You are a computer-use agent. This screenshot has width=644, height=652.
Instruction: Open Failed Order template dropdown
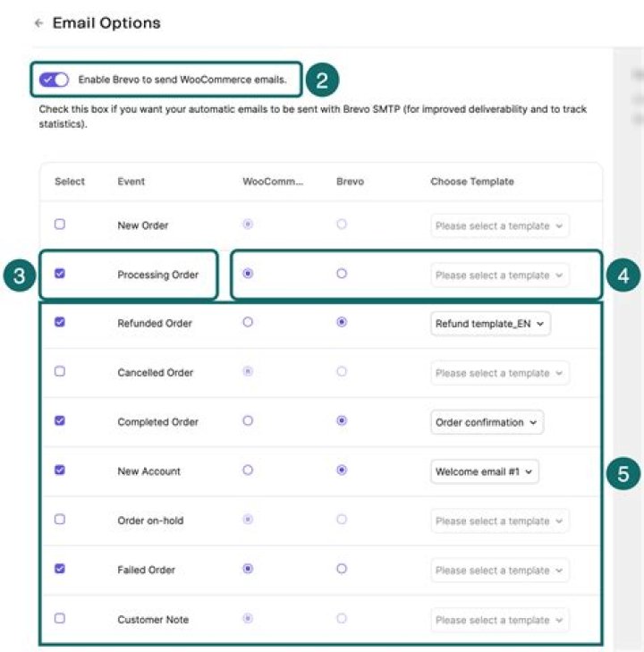[500, 570]
